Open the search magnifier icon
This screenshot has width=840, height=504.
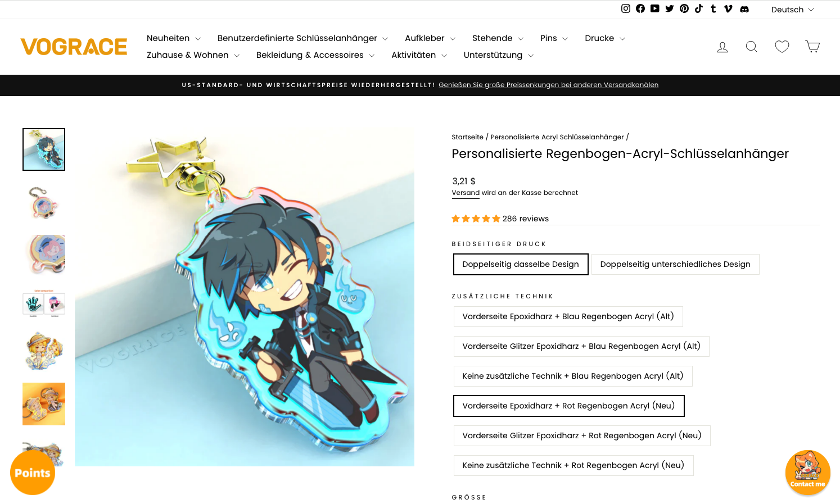[752, 47]
